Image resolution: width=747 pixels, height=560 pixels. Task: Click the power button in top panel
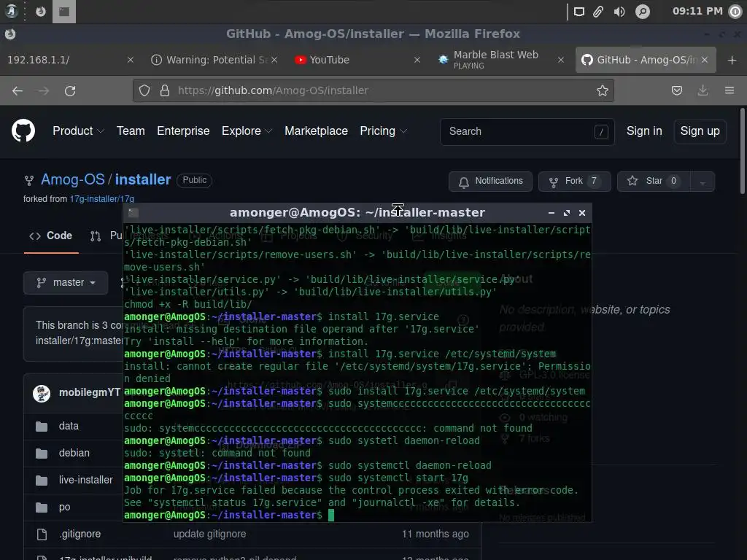point(735,12)
